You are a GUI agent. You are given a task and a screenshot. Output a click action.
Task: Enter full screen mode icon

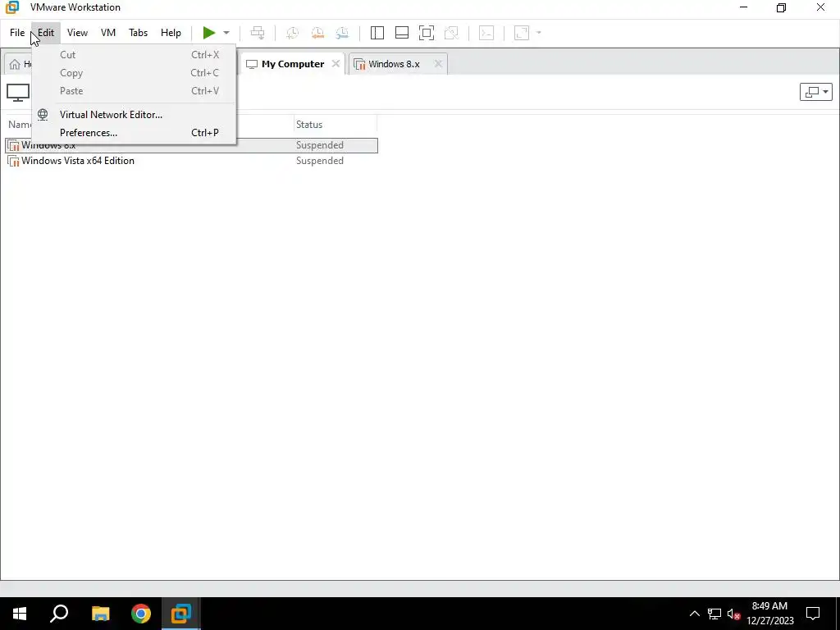[x=427, y=33]
